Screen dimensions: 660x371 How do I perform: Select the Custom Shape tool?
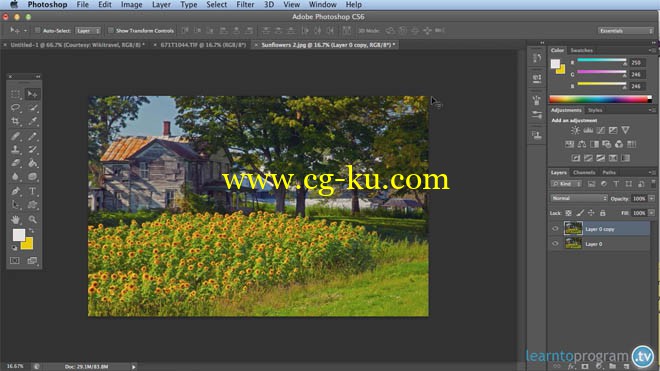[32, 205]
